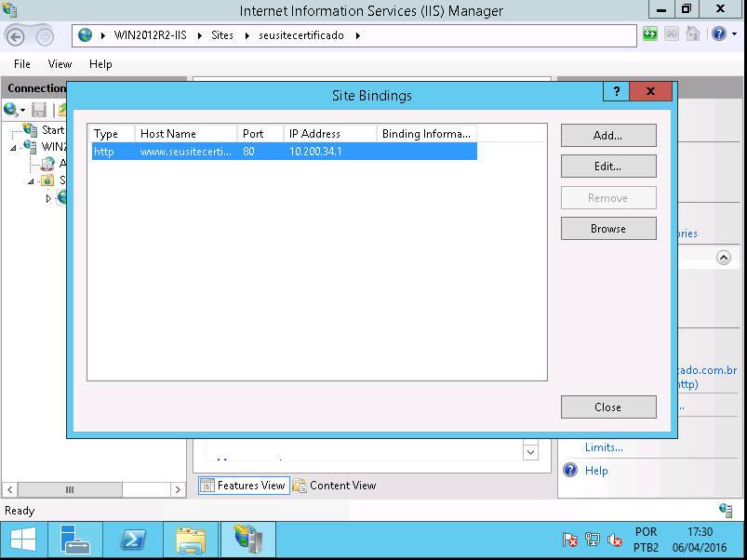The image size is (747, 560).
Task: Click the Connections horizontal scrollbar thumb
Action: tap(70, 489)
